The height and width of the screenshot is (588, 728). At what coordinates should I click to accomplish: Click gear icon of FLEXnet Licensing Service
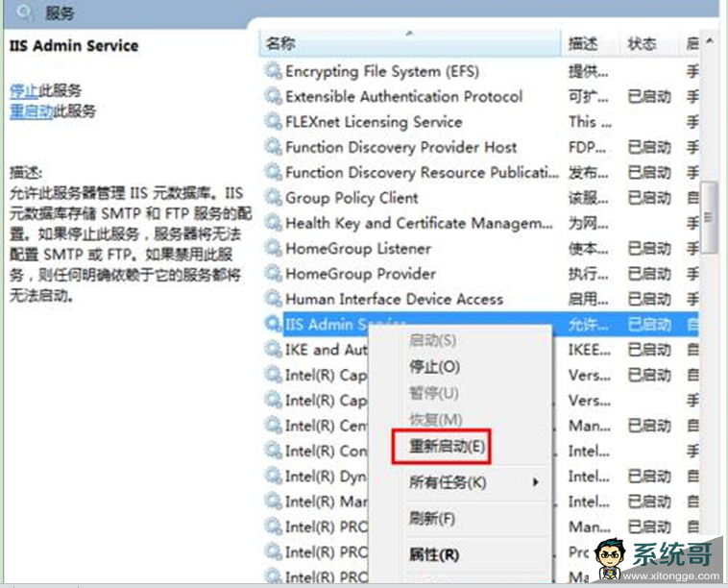point(273,122)
